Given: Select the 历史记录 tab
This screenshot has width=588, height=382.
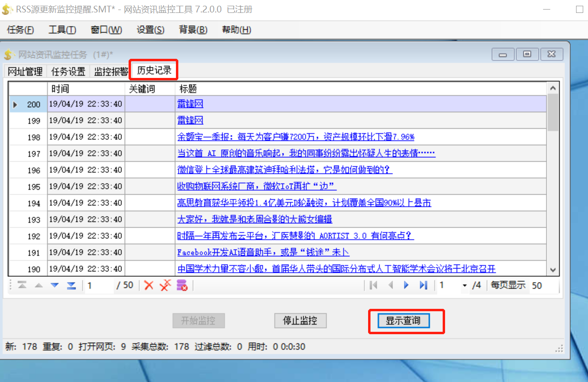Looking at the screenshot, I should click(154, 70).
